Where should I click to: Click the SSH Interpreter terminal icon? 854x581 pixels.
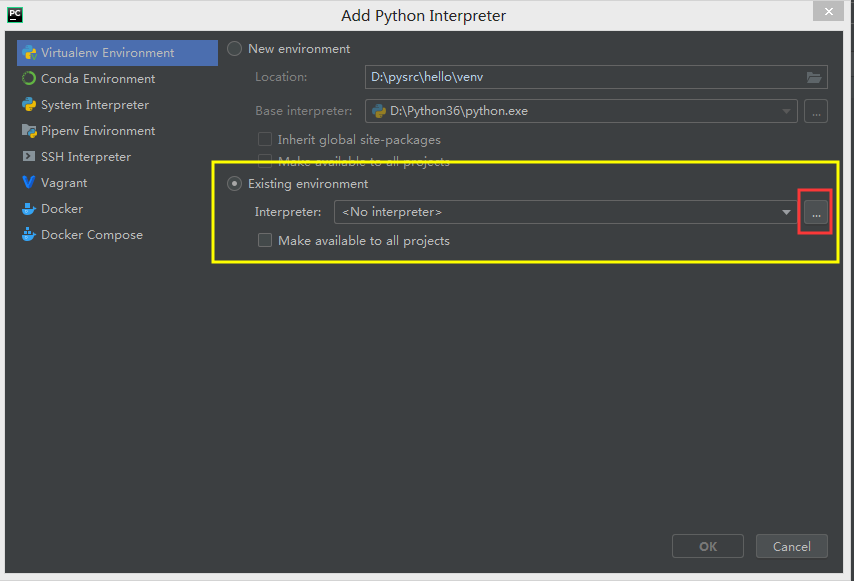pos(29,157)
